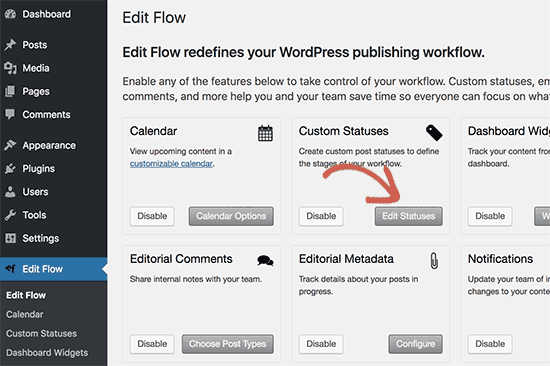Click the Tools wrench icon

tap(10, 215)
